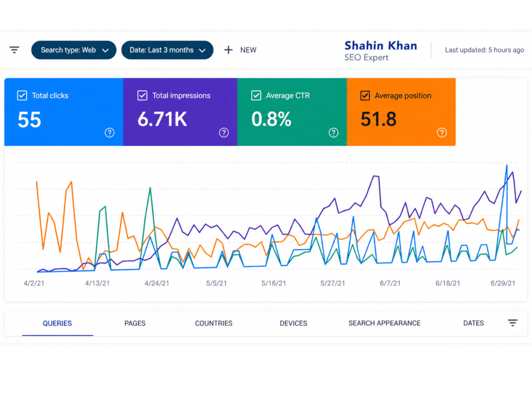Click the plus icon to add new filter
Viewport: 532px width, 399px height.
click(228, 50)
